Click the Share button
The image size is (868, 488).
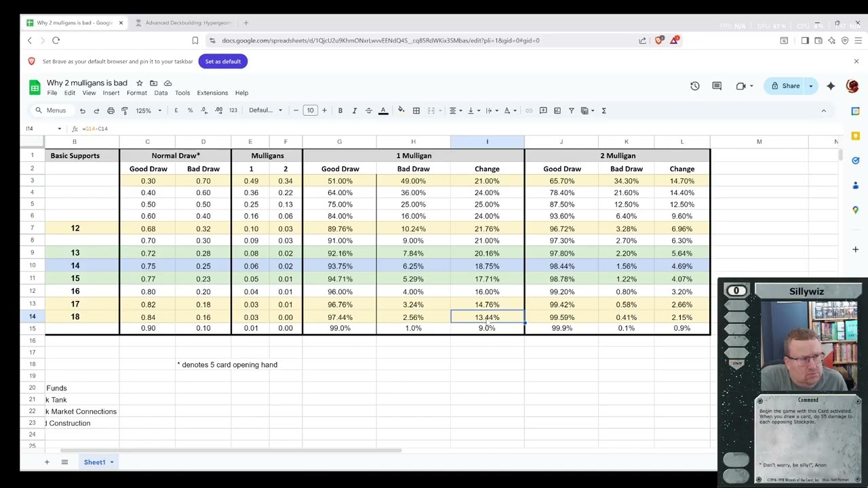click(785, 86)
